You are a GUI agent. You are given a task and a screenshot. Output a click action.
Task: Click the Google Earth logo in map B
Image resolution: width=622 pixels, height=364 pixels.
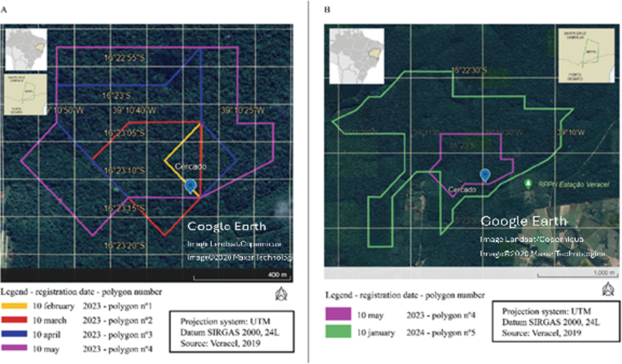point(523,221)
